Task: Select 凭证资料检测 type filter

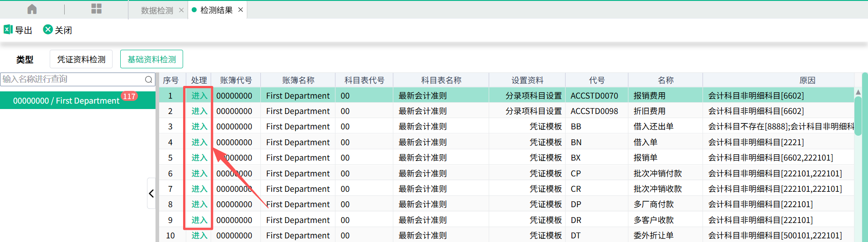Action: click(x=81, y=59)
